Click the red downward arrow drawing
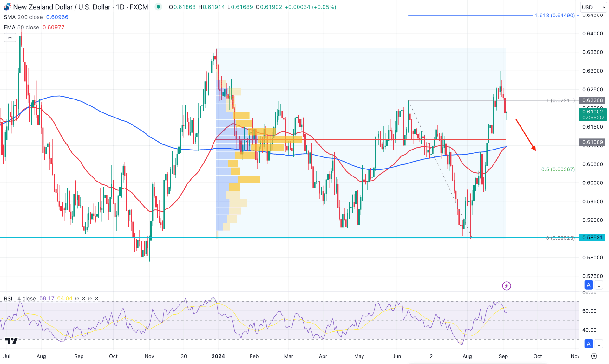 pyautogui.click(x=526, y=135)
